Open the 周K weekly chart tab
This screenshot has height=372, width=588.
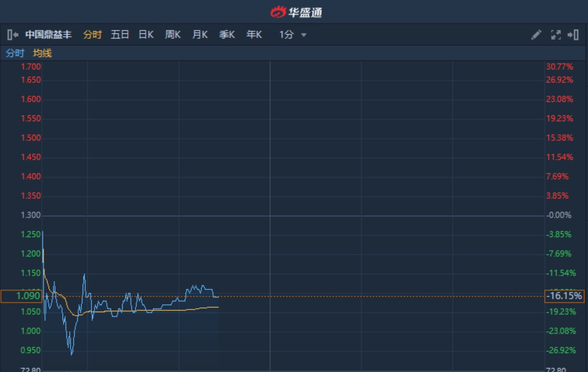(173, 35)
